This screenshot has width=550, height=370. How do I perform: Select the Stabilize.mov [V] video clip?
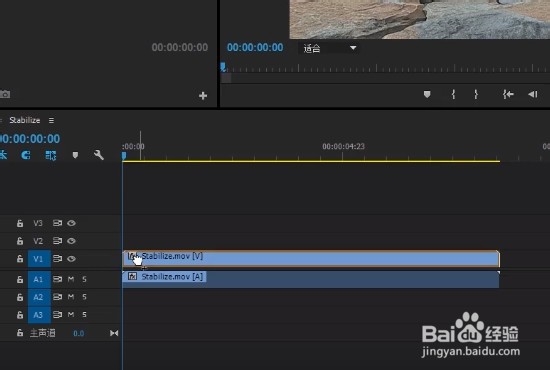(311, 259)
